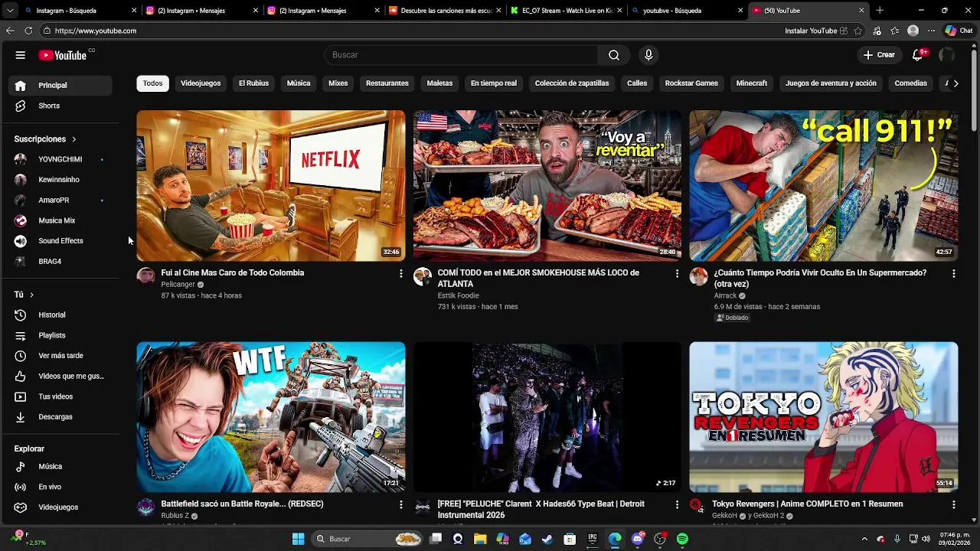
Task: Open Pelicanger channel avatar
Action: tap(145, 276)
